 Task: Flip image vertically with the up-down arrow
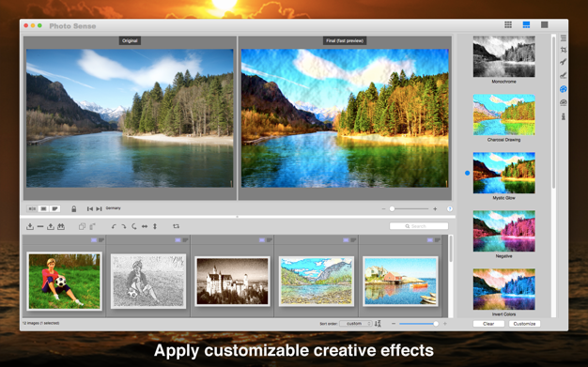[x=155, y=226]
